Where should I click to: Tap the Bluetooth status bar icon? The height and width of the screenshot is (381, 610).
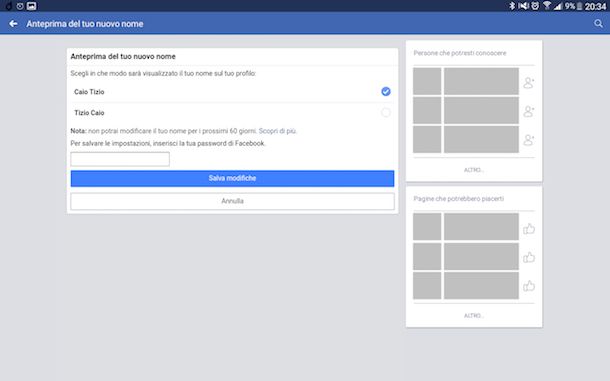(x=512, y=5)
